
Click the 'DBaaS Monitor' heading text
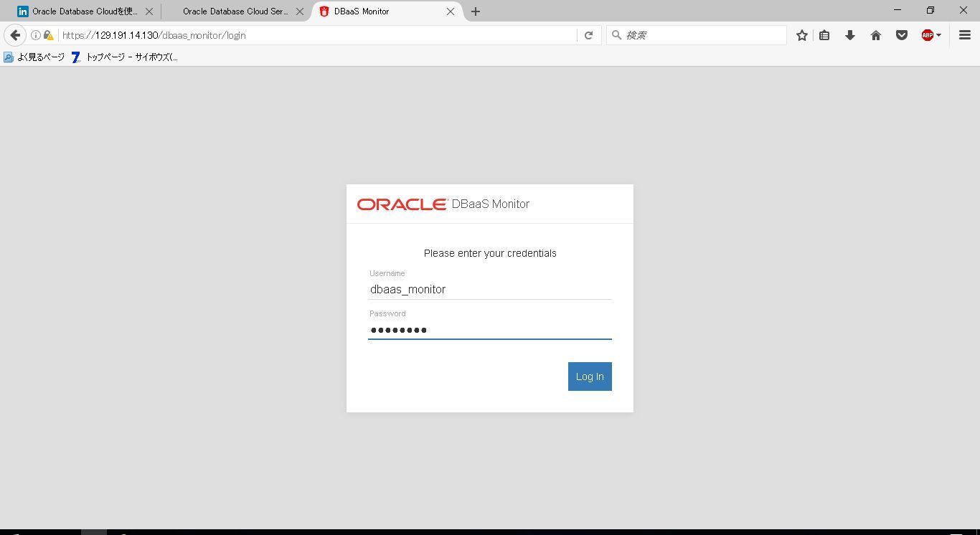(x=491, y=204)
